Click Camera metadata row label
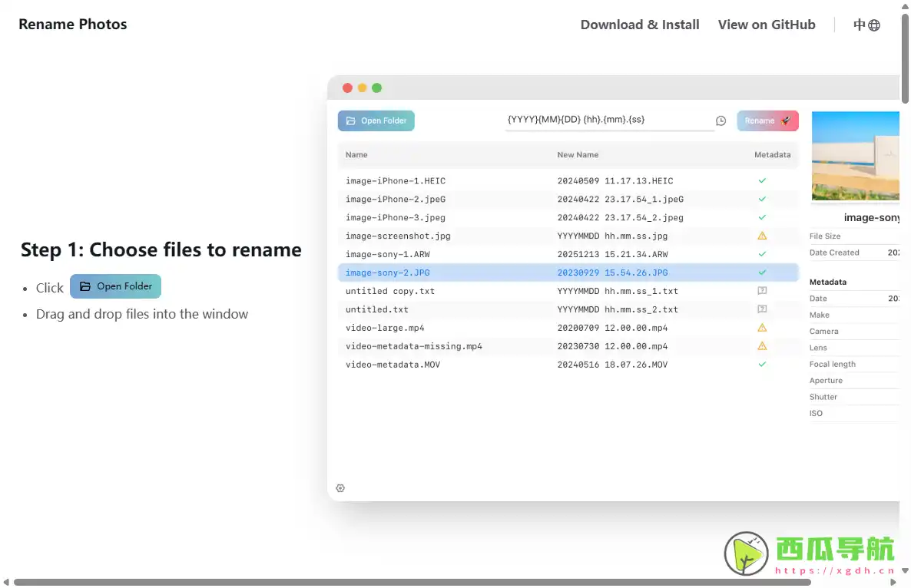Image resolution: width=911 pixels, height=588 pixels. [824, 332]
